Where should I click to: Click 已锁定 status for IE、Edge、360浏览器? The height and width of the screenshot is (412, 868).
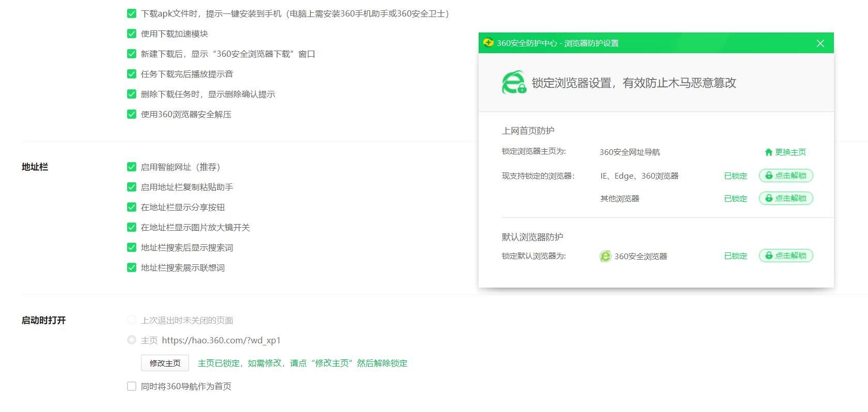tap(735, 176)
